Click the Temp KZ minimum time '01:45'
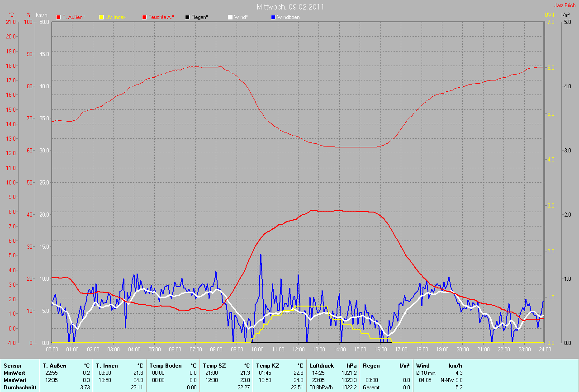This screenshot has height=392, width=579. [x=265, y=373]
